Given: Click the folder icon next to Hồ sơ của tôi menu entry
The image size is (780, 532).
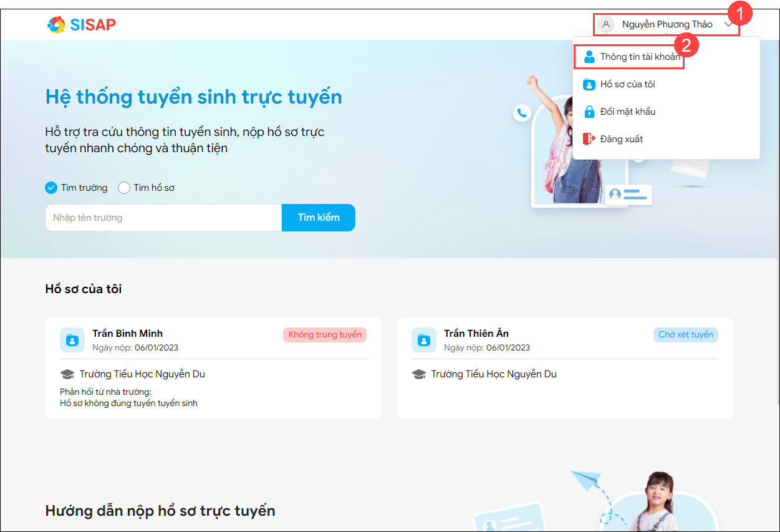Looking at the screenshot, I should (x=589, y=84).
